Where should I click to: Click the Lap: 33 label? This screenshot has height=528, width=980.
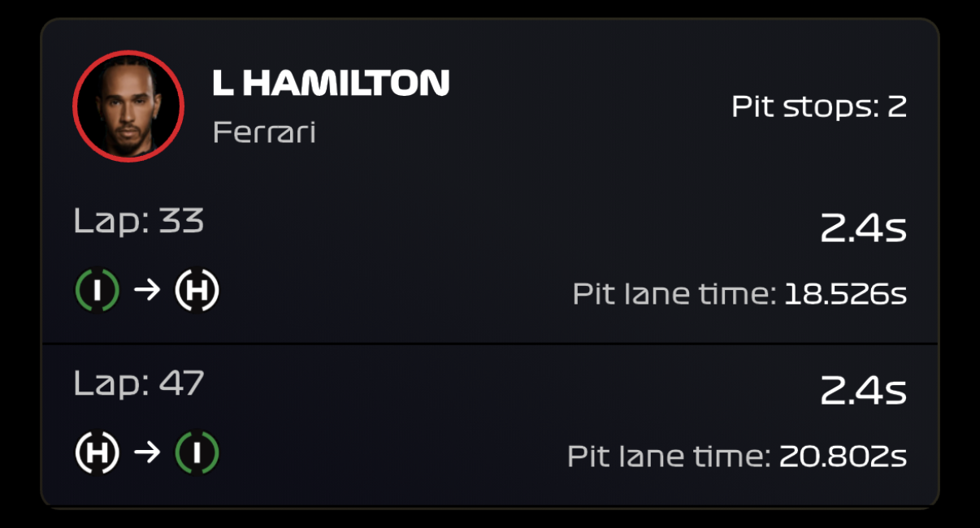coord(138,221)
